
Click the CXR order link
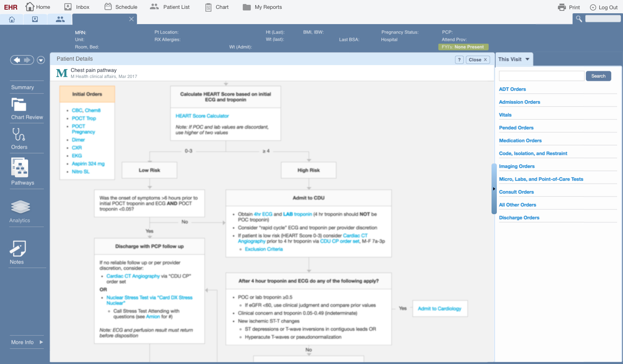(x=77, y=148)
